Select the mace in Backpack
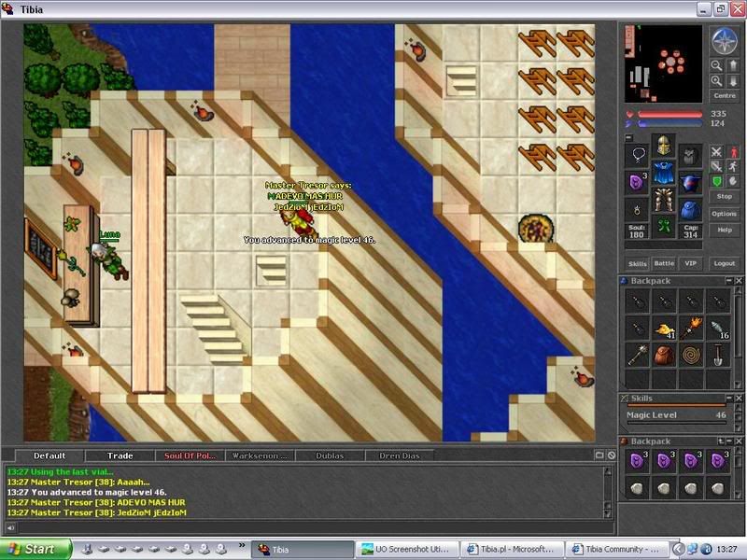747x560 pixels. tap(638, 356)
